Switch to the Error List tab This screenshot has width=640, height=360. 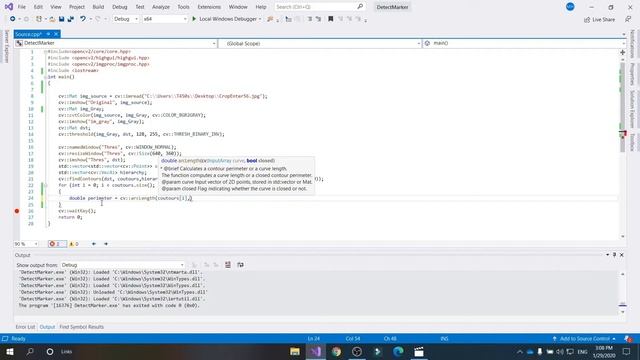[25, 327]
